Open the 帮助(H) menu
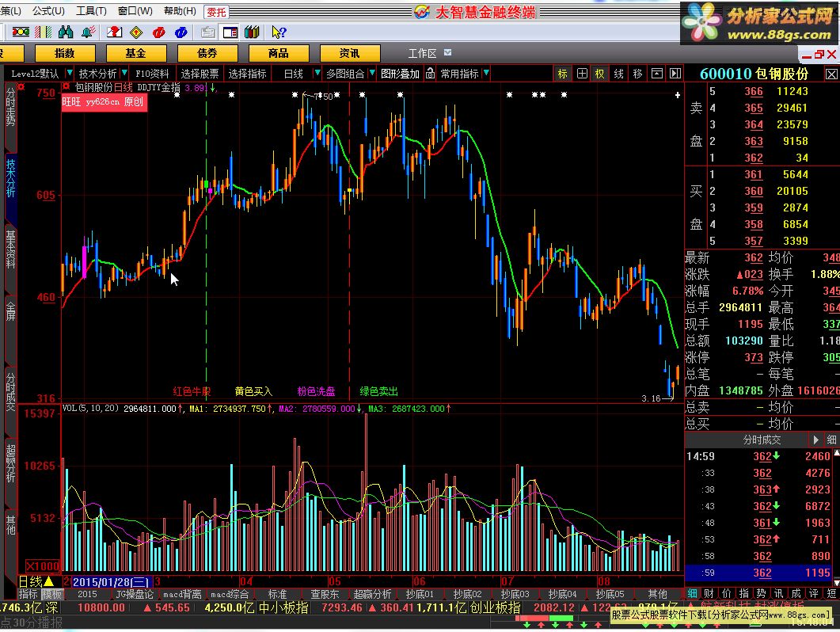Screen dimensions: 840x632 [x=180, y=11]
